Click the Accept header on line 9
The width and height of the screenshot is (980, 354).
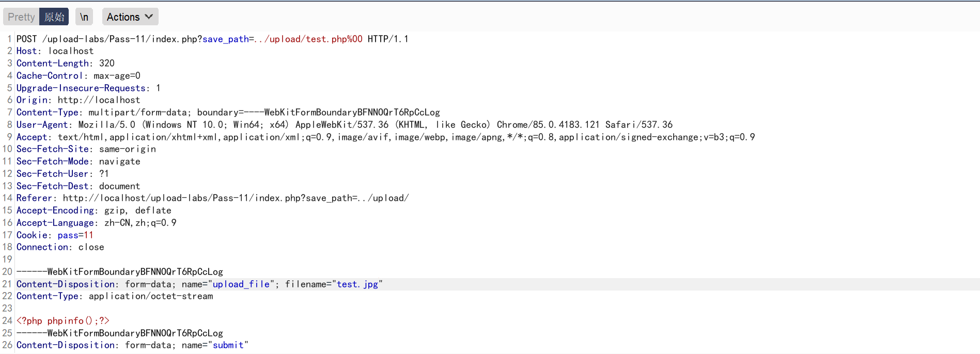385,137
